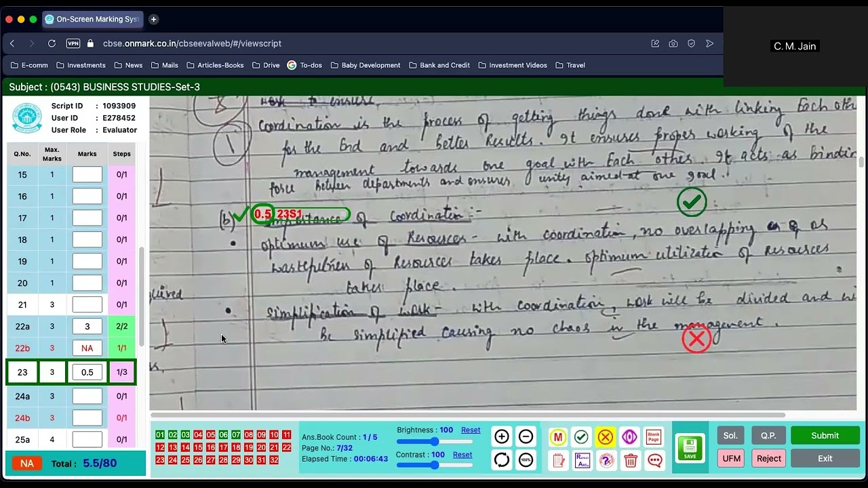Screen dimensions: 868x488
Task: Mark the page as Blank Page
Action: click(654, 437)
